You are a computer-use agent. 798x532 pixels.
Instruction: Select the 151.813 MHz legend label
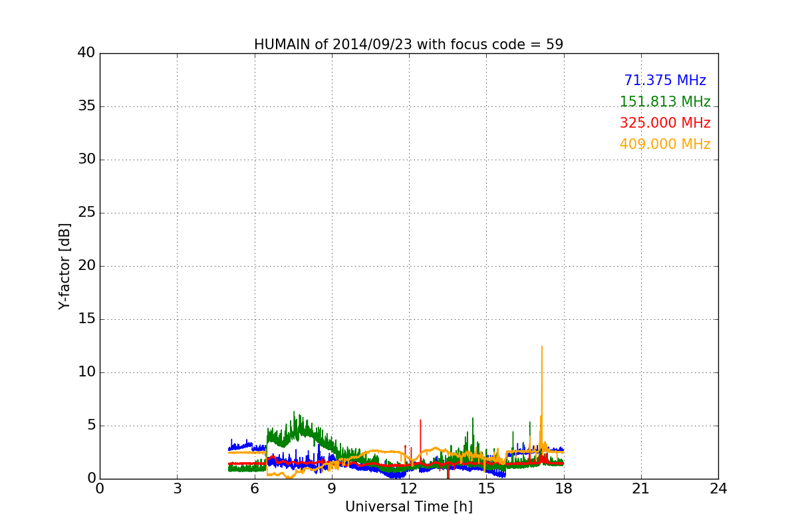click(665, 102)
